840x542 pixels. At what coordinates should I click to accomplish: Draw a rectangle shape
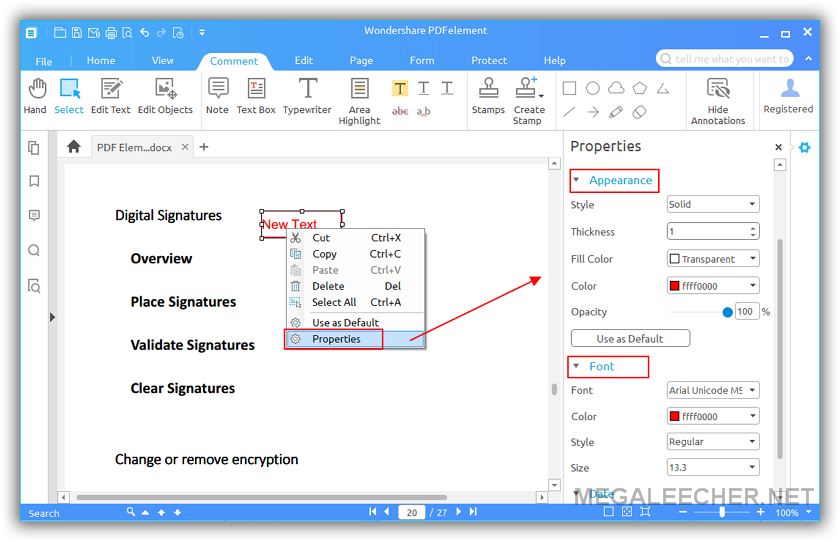coord(569,88)
